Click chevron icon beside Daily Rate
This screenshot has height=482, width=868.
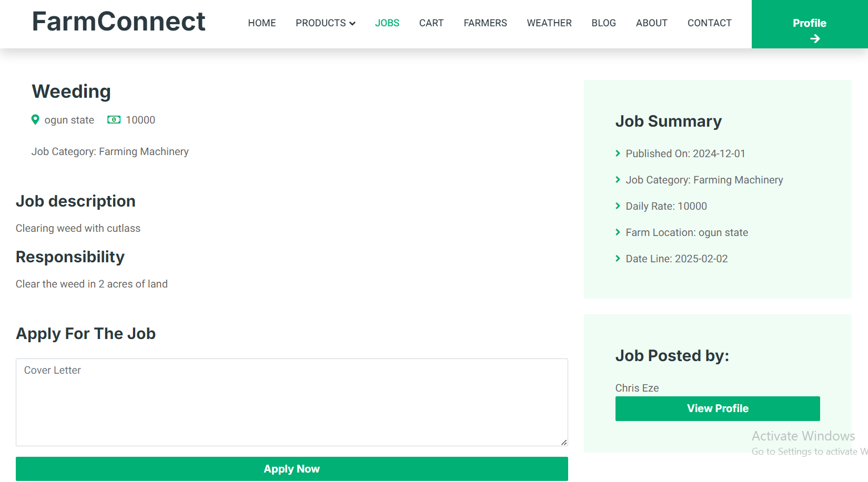coord(618,206)
